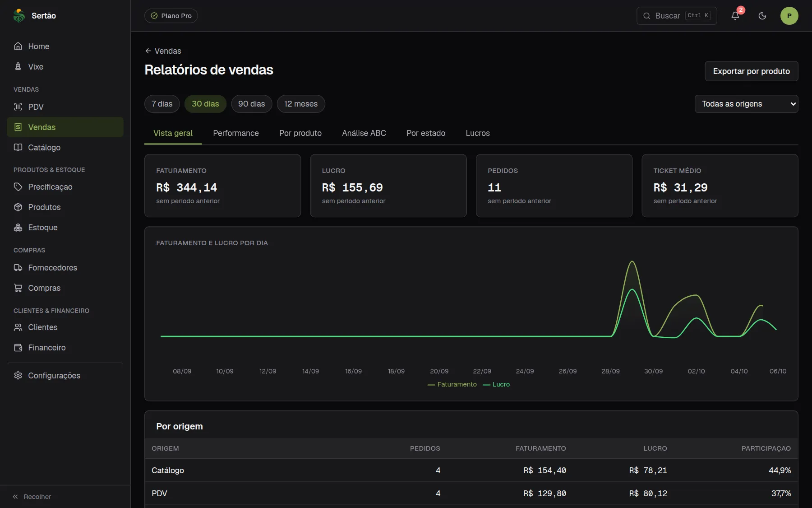
Task: Click the Plano Pro badge
Action: click(171, 16)
